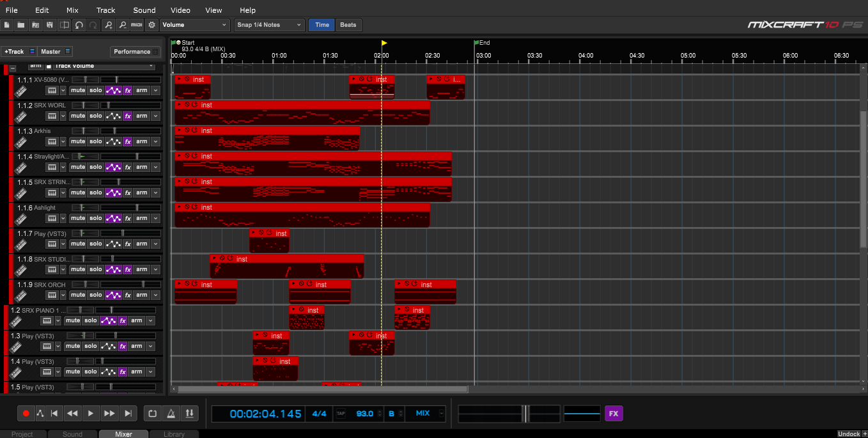Screen dimensions: 868x438
Task: Mute track 1.1.1 XV-5080
Action: [x=78, y=90]
